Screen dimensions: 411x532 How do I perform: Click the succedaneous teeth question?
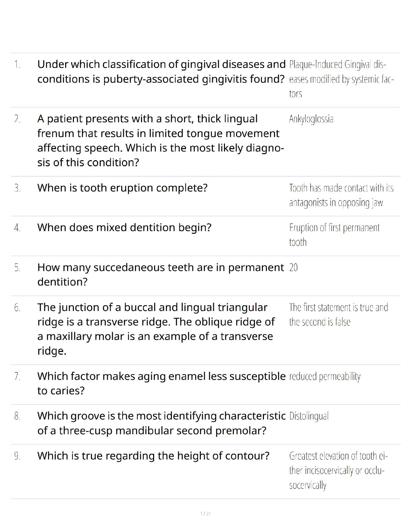(160, 274)
